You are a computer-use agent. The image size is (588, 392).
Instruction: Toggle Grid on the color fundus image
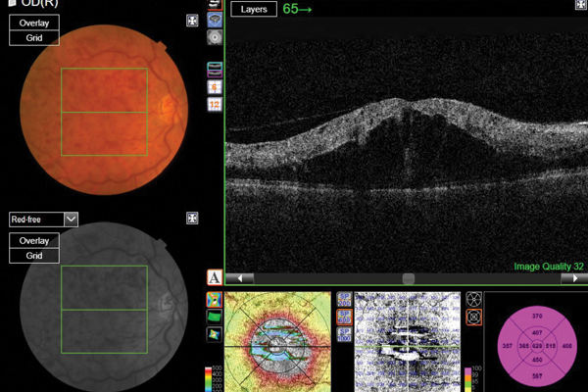click(x=34, y=37)
